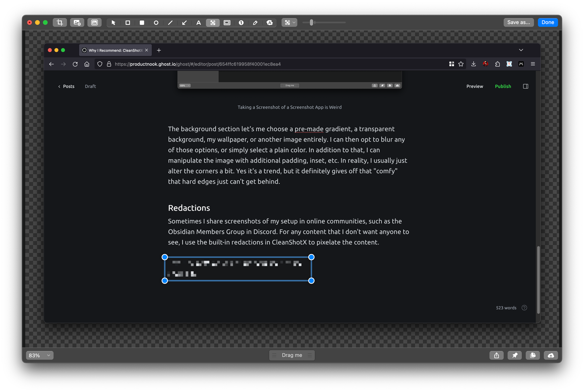Click the cloud annotation tool icon
This screenshot has width=584, height=392.
pos(270,22)
